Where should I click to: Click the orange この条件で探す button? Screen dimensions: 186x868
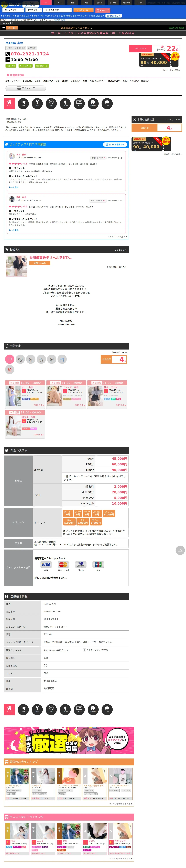coord(83,10)
